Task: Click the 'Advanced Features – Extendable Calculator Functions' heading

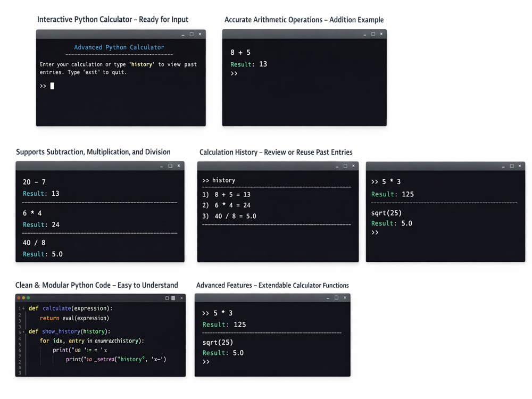Action: click(272, 285)
